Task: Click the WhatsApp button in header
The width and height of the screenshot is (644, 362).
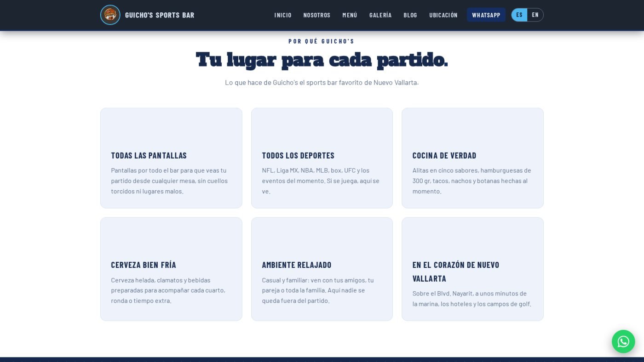Action: [486, 15]
